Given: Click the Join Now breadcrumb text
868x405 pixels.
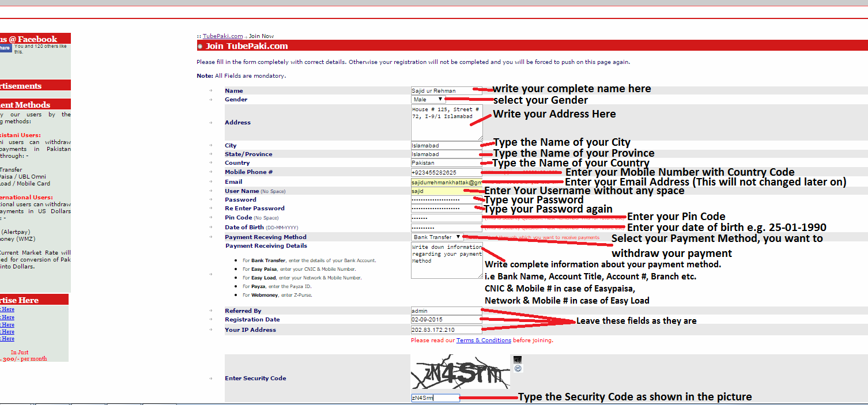Looking at the screenshot, I should coord(261,36).
